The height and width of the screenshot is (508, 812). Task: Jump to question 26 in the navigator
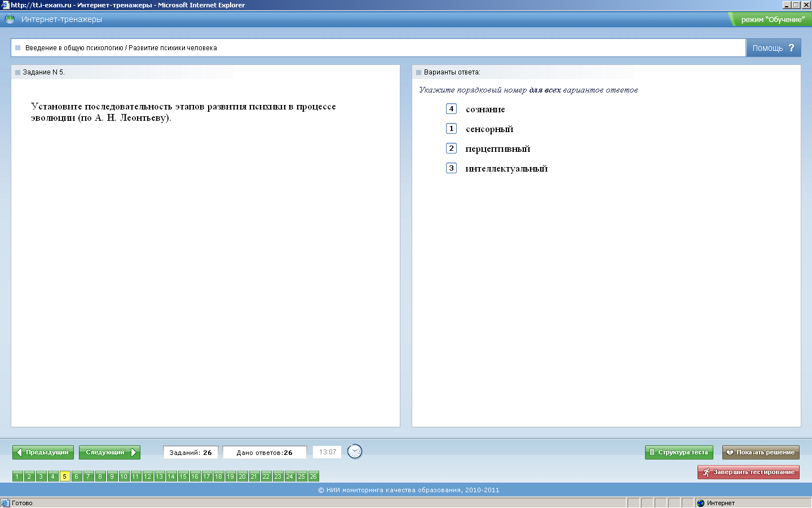[314, 476]
